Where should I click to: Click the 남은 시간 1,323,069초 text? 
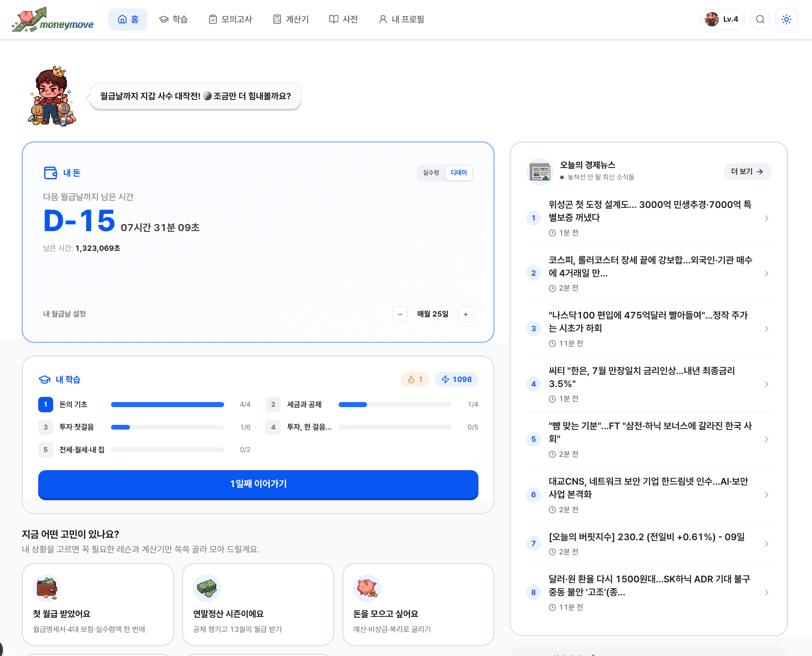pos(82,248)
